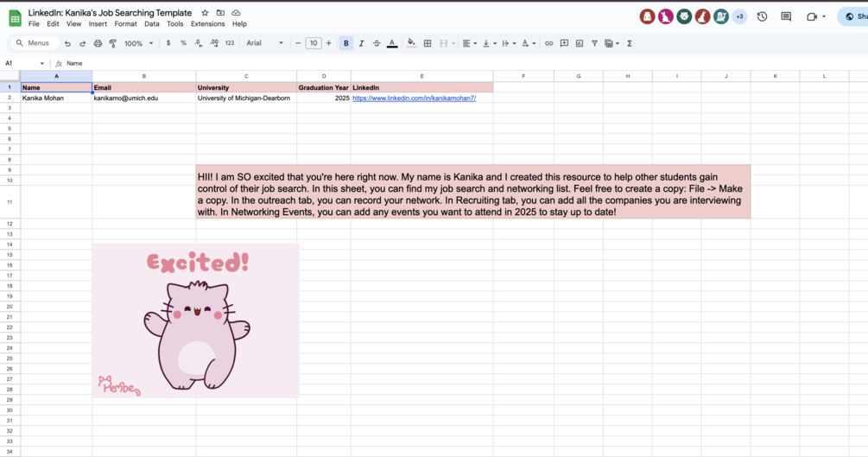Move the document to a folder
The height and width of the screenshot is (457, 868).
(x=220, y=13)
